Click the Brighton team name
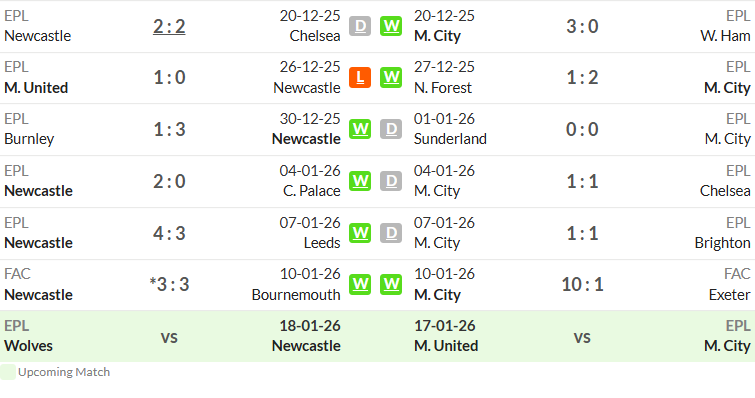The image size is (755, 398). pos(722,243)
